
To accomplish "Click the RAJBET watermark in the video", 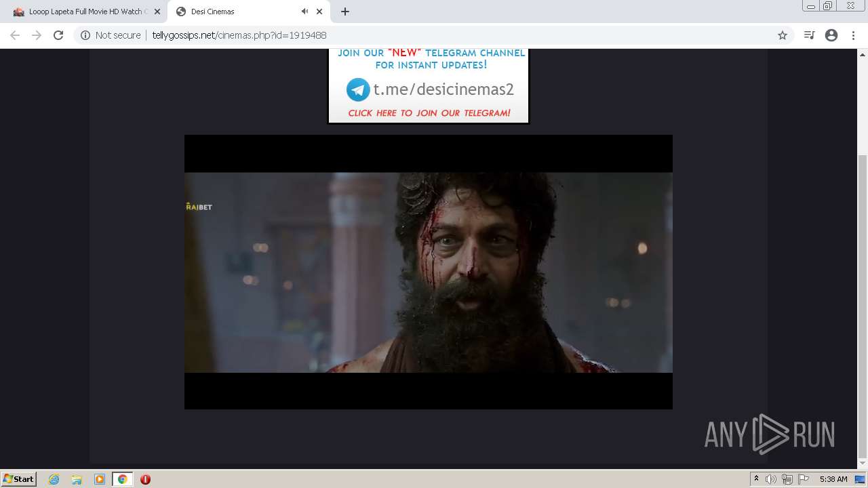I will pyautogui.click(x=199, y=206).
